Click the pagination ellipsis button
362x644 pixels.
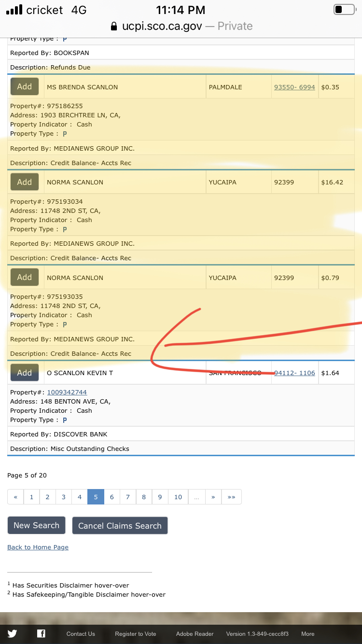tap(196, 497)
